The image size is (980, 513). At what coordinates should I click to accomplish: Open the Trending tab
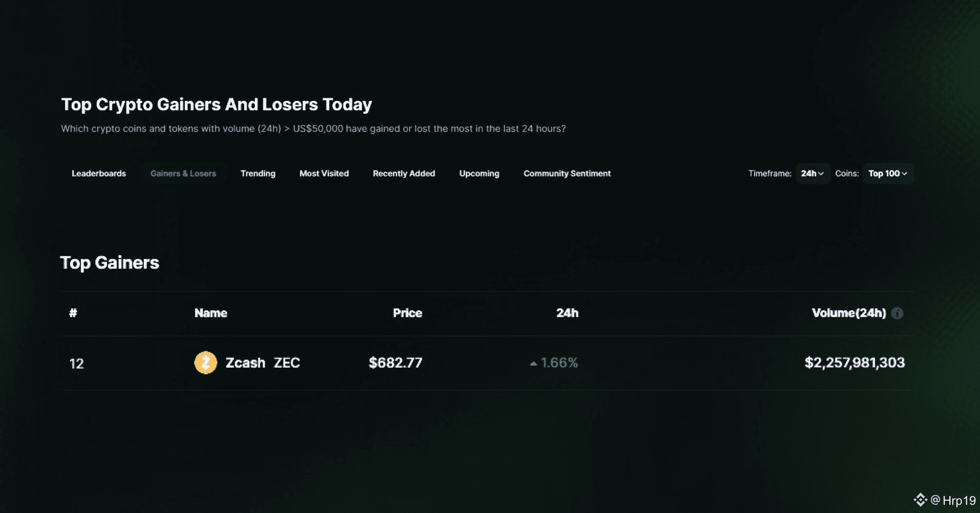pyautogui.click(x=258, y=174)
